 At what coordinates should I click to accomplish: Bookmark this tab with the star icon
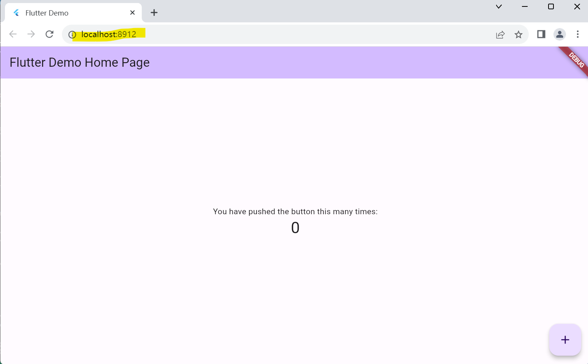tap(519, 35)
